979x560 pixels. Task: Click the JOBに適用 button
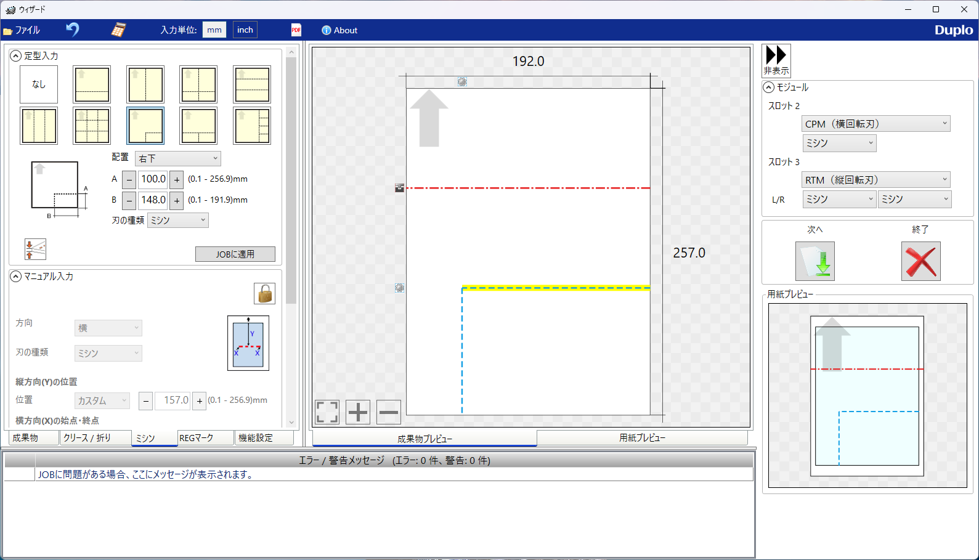coord(235,254)
